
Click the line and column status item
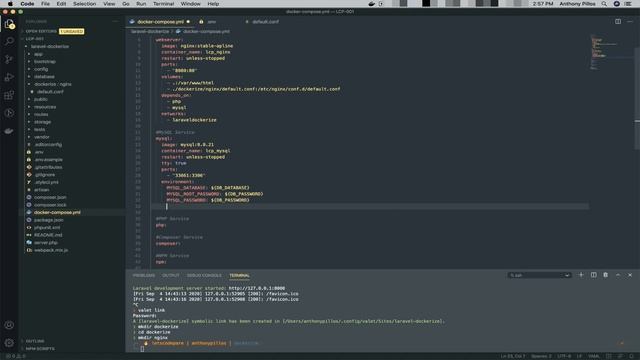point(513,356)
